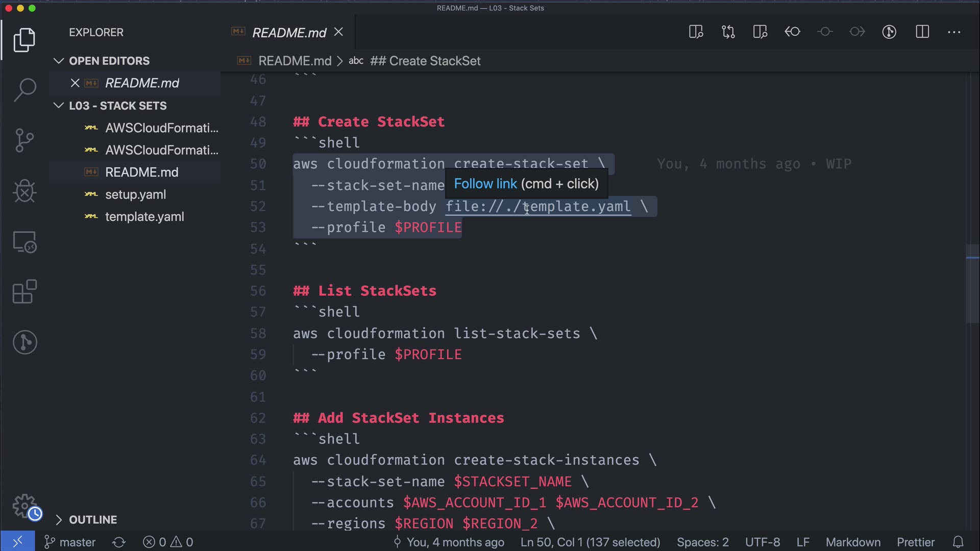Follow the file://./template.yaml link

click(x=538, y=207)
